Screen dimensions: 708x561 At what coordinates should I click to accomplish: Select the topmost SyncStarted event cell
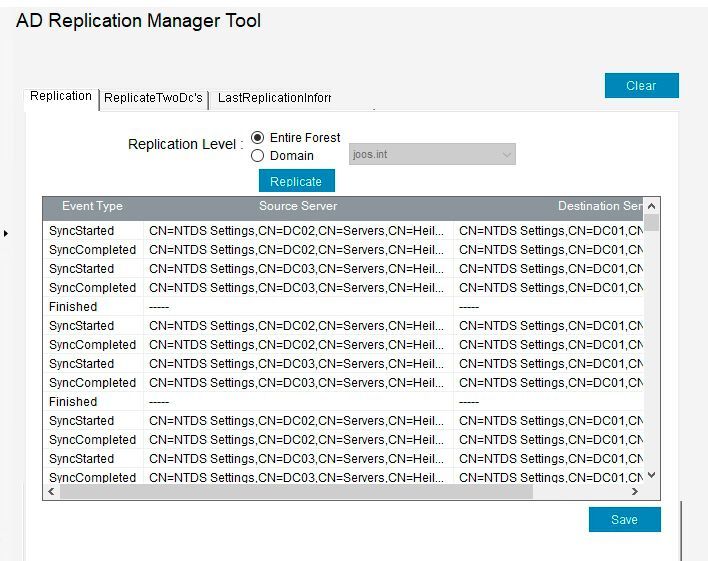pos(93,231)
